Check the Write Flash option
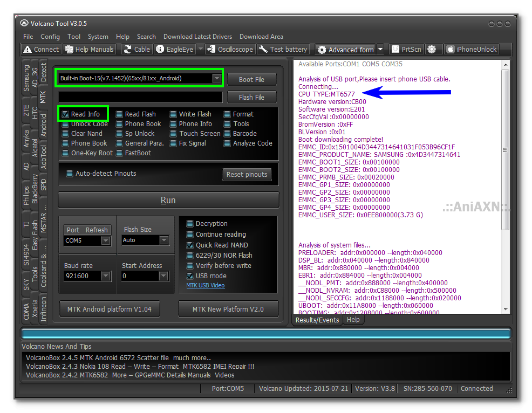 click(x=173, y=114)
